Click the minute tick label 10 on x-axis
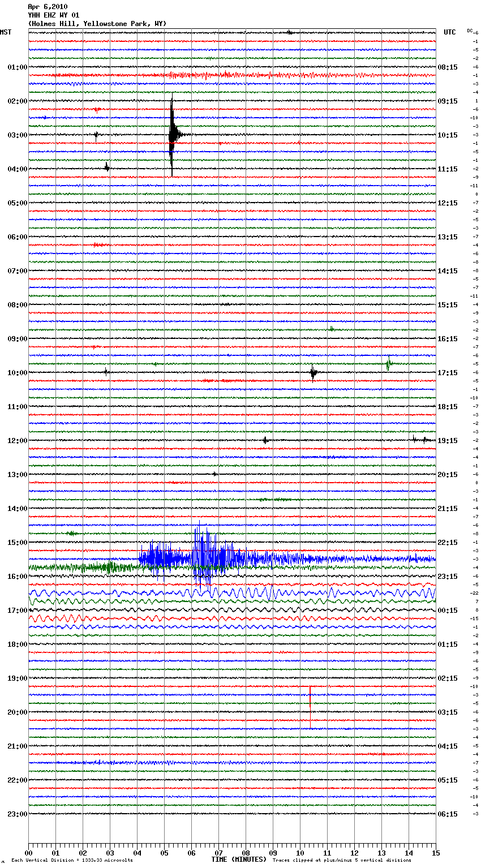 click(300, 853)
